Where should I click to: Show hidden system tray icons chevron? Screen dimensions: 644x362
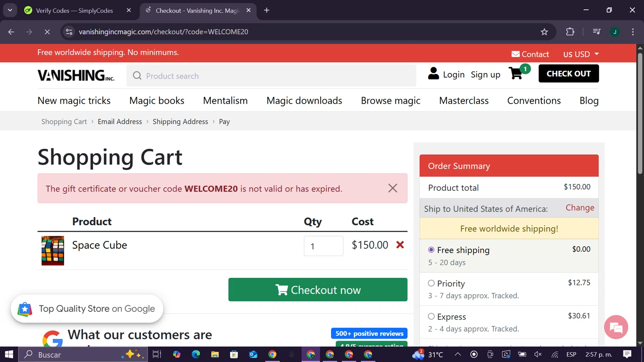coord(458,354)
